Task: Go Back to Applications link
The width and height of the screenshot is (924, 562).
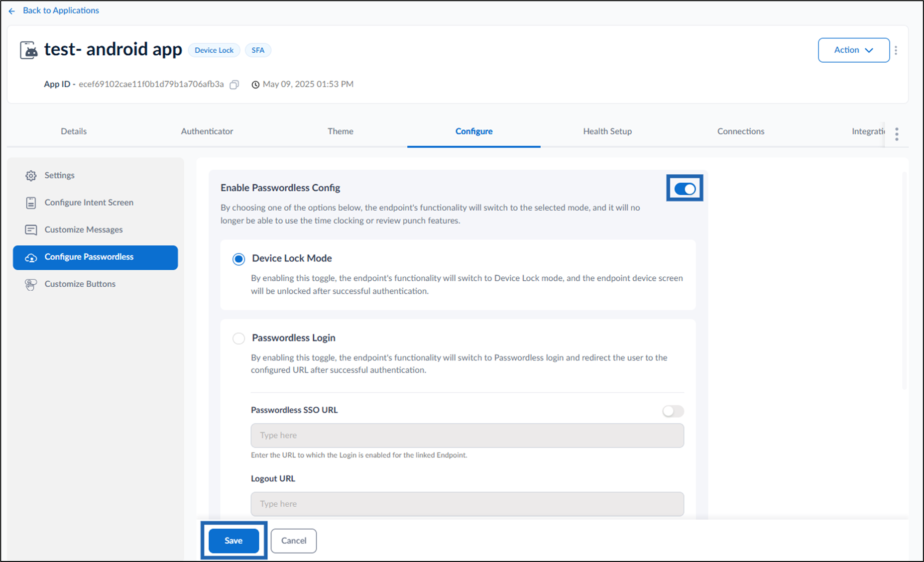Action: (x=61, y=10)
